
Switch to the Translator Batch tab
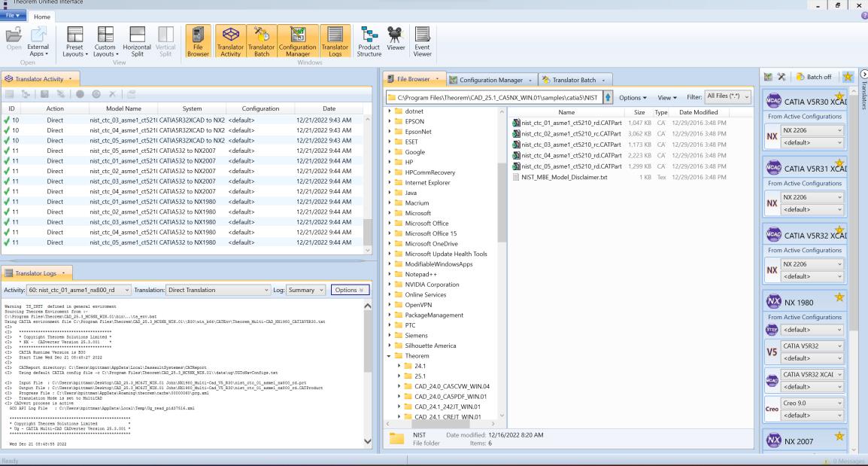point(574,80)
